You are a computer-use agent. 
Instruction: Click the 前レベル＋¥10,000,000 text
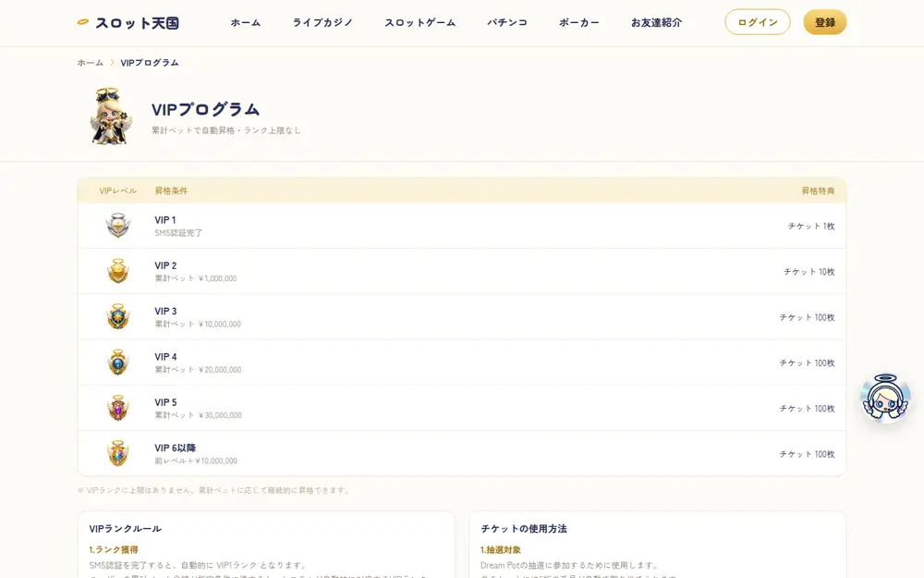196,461
